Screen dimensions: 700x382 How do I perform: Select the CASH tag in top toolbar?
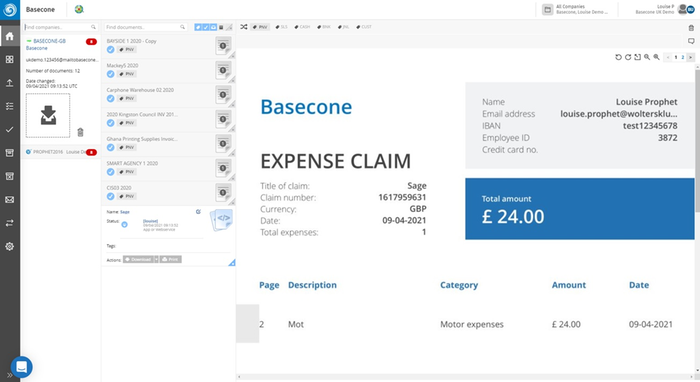pyautogui.click(x=302, y=27)
